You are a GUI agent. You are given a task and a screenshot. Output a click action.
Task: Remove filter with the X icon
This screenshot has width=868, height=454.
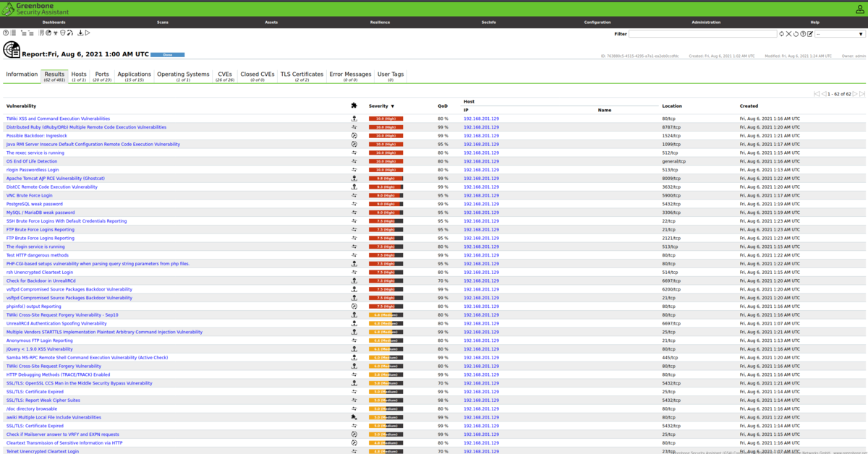[788, 33]
